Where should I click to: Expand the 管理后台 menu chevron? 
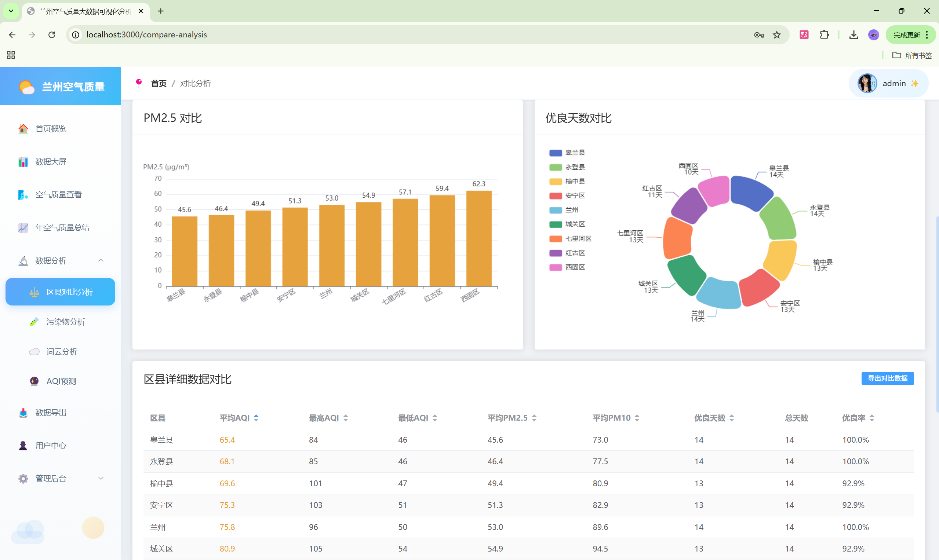101,479
